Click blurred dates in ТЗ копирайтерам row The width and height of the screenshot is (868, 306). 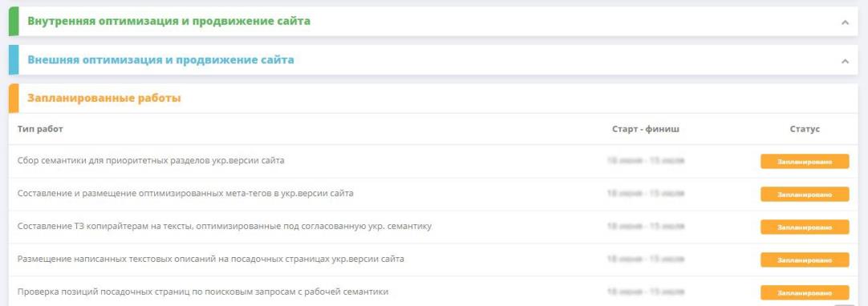(646, 226)
